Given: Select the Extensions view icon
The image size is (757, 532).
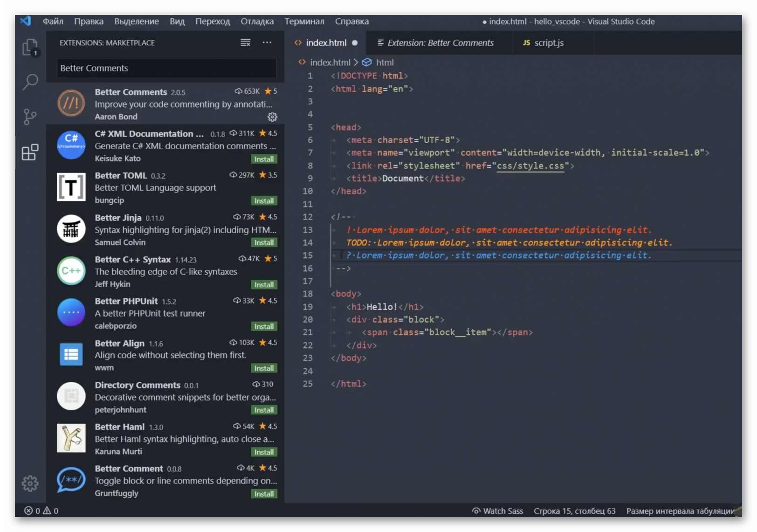Looking at the screenshot, I should tap(30, 152).
